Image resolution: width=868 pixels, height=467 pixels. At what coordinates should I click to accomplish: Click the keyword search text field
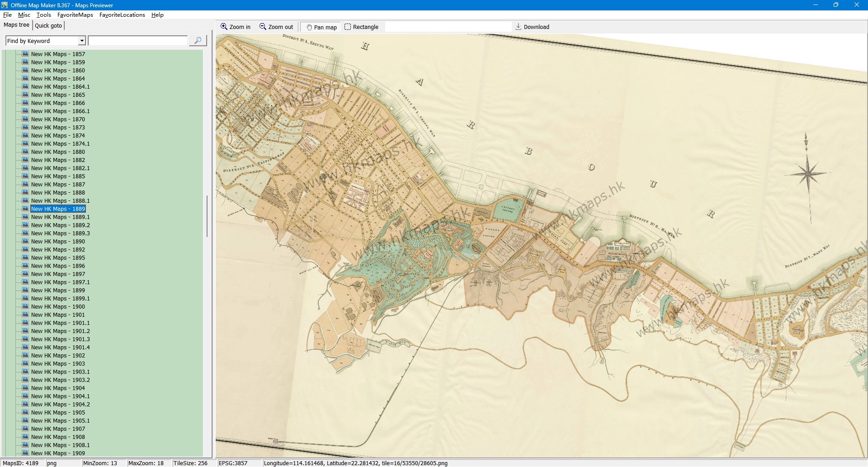coord(138,41)
